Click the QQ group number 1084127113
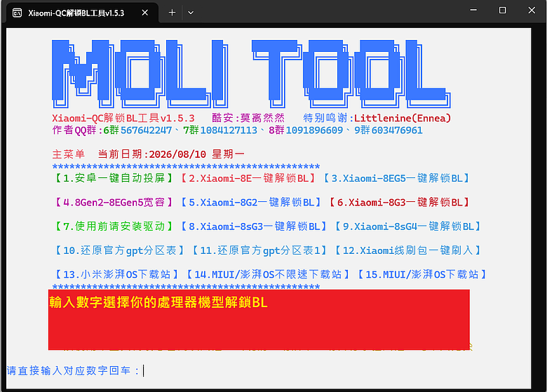Screen dimensions: 547x392 coord(229,130)
